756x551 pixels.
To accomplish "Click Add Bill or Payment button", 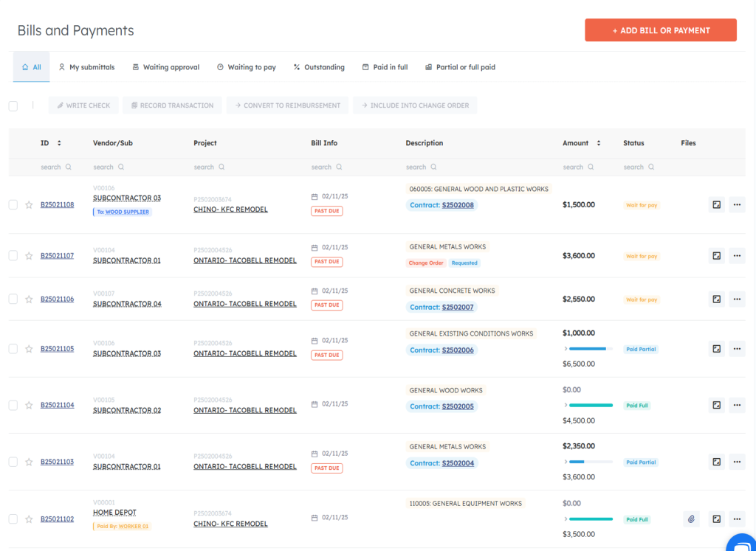I will [x=660, y=30].
